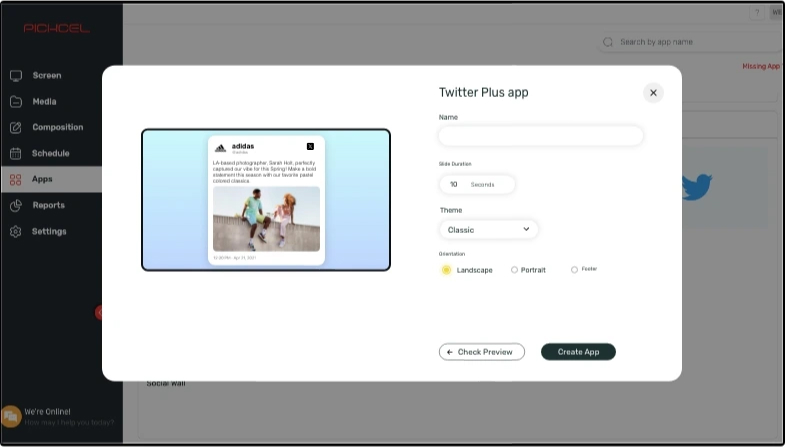Click the adidas tweet preview thumbnail
The width and height of the screenshot is (785, 447).
(x=266, y=200)
